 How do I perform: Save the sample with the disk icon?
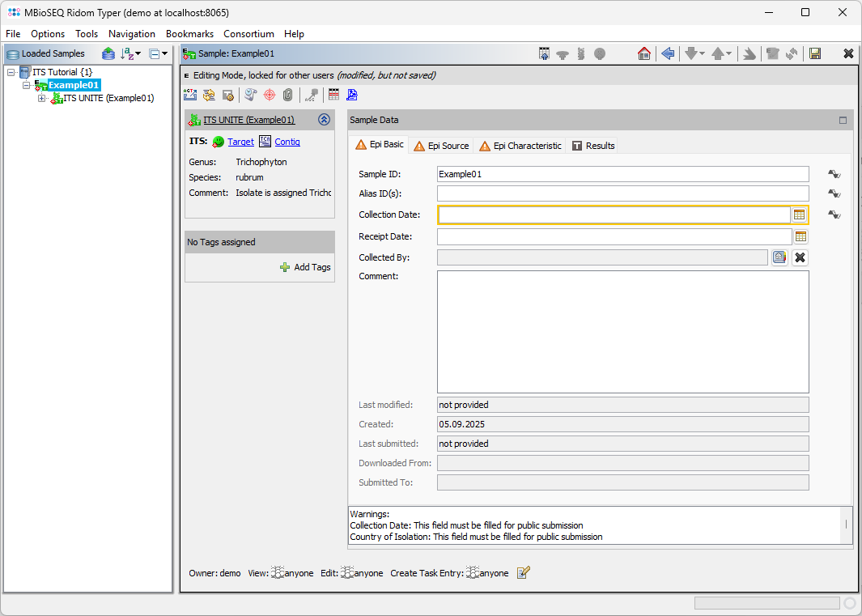click(815, 53)
